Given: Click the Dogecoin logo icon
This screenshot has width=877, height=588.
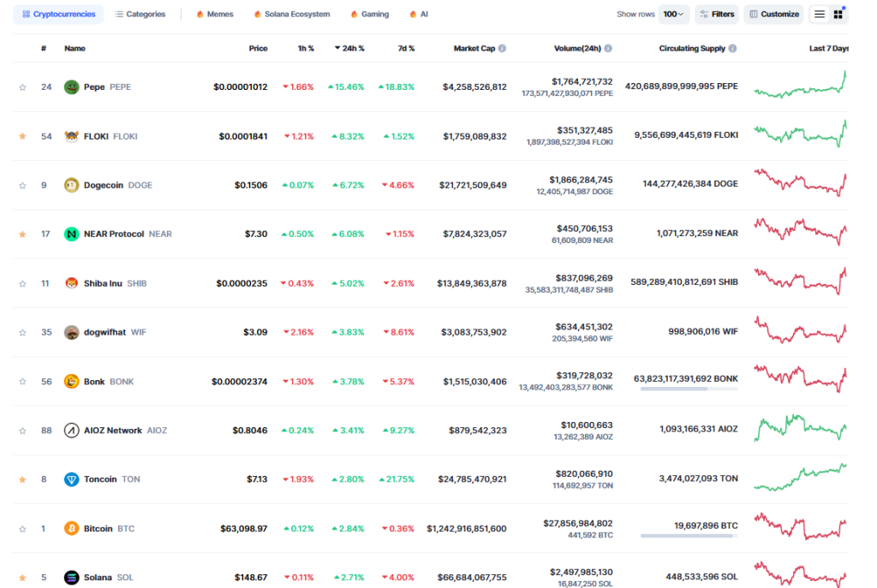Looking at the screenshot, I should [72, 185].
